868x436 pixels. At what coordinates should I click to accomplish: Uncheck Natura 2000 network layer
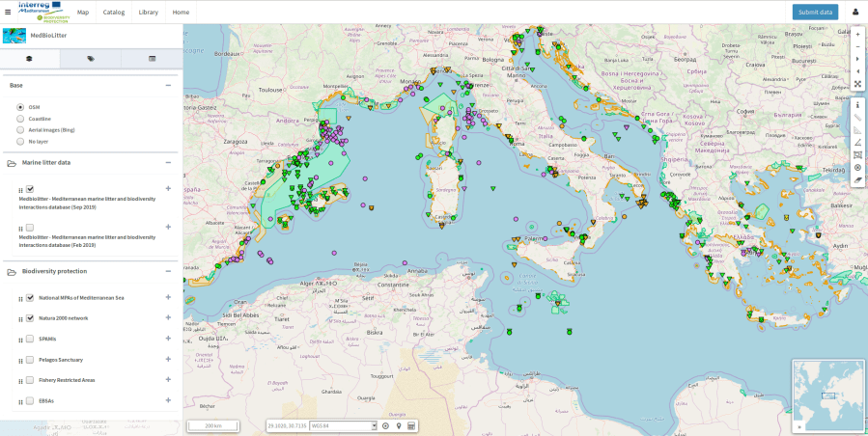30,317
